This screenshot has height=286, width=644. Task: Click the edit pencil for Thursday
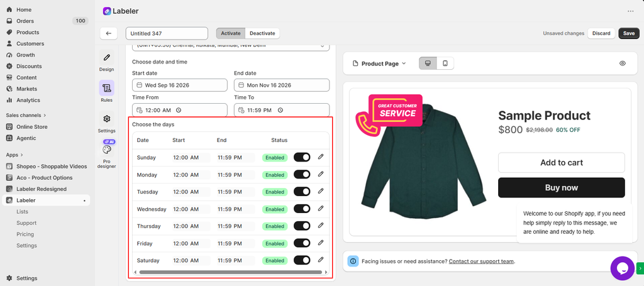(x=321, y=226)
